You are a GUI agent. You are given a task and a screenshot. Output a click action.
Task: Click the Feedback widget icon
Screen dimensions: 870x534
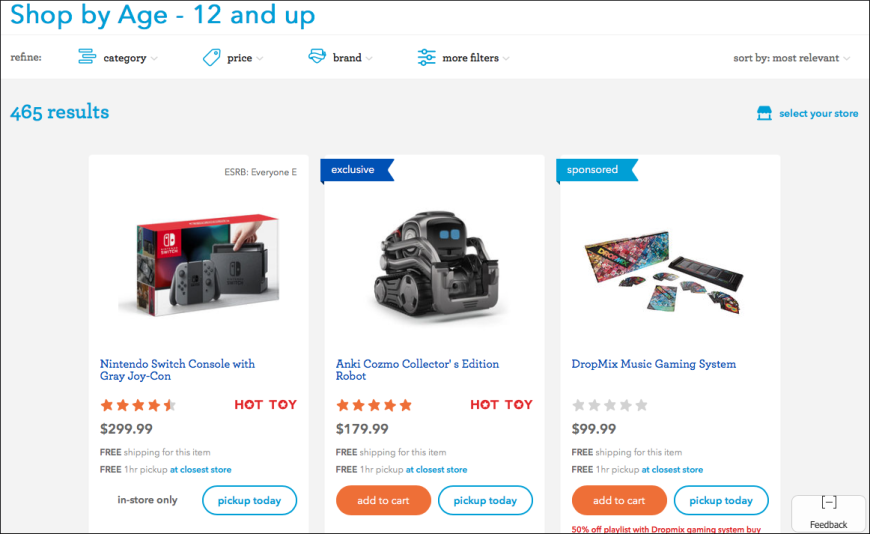click(829, 502)
